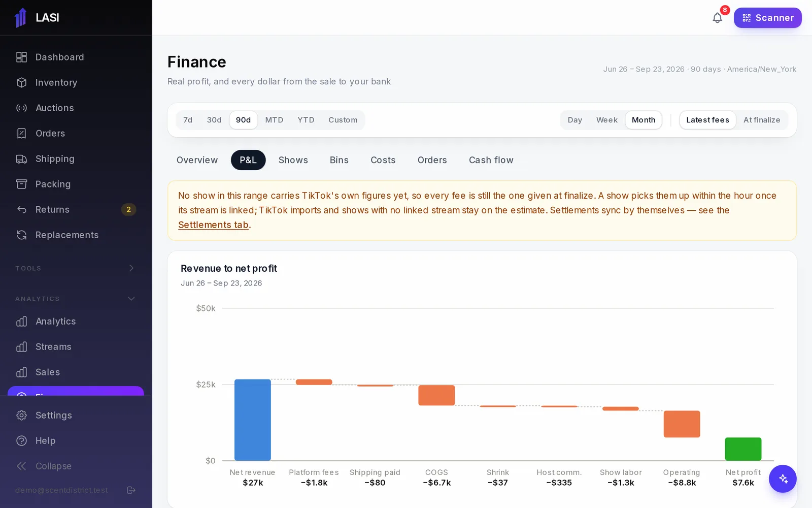Viewport: 812px width, 508px height.
Task: Switch range to YTD
Action: [306, 120]
